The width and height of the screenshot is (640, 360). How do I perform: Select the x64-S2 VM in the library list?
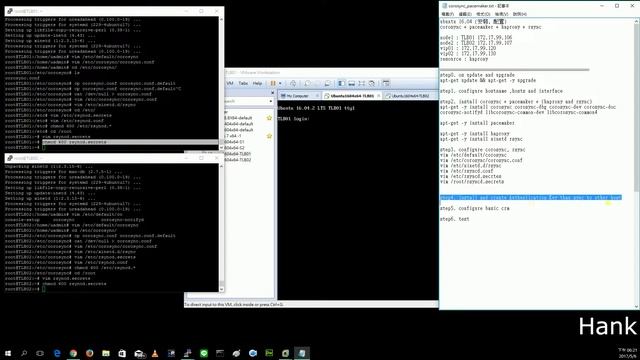234,148
